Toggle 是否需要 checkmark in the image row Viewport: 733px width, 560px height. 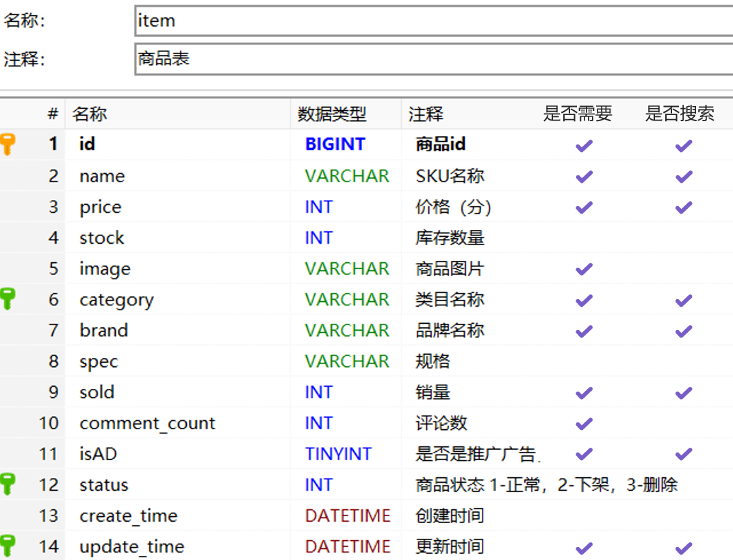tap(584, 269)
